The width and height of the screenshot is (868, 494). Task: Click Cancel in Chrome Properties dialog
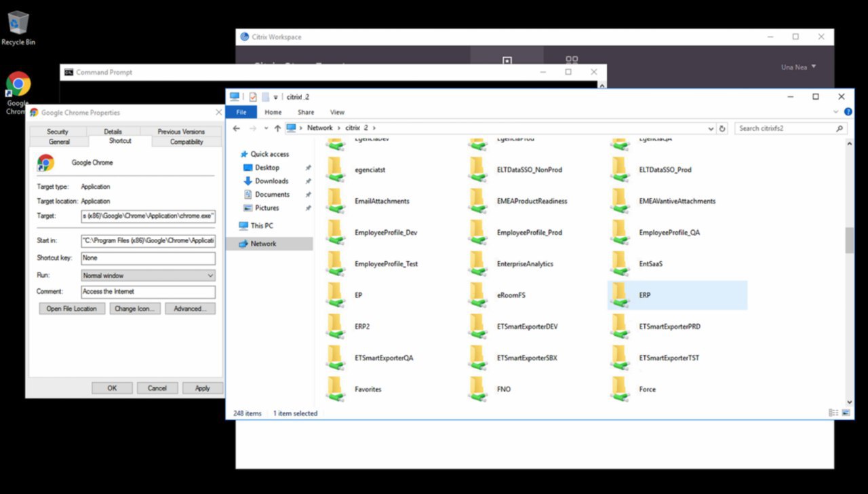click(157, 388)
